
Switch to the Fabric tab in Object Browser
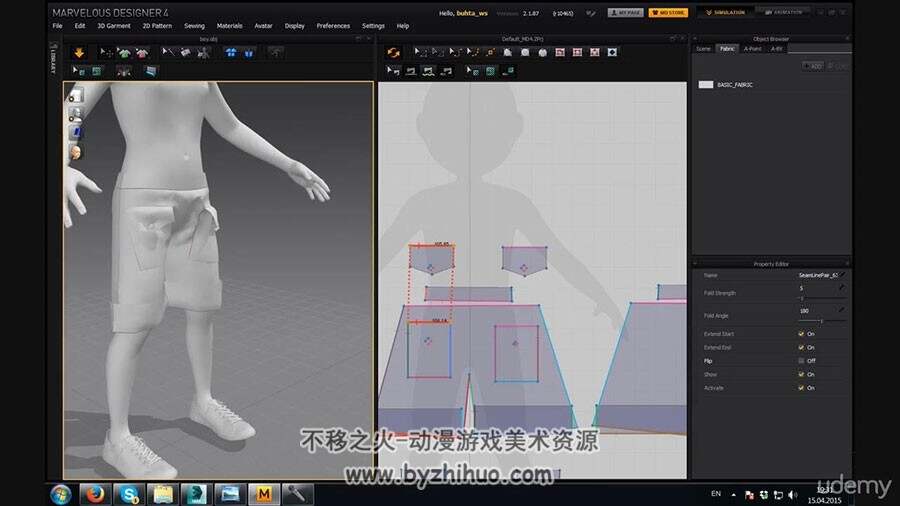pyautogui.click(x=727, y=49)
